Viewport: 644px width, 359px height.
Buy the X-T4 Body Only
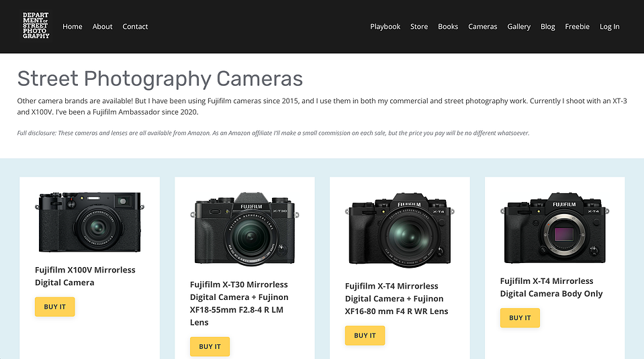[520, 318]
